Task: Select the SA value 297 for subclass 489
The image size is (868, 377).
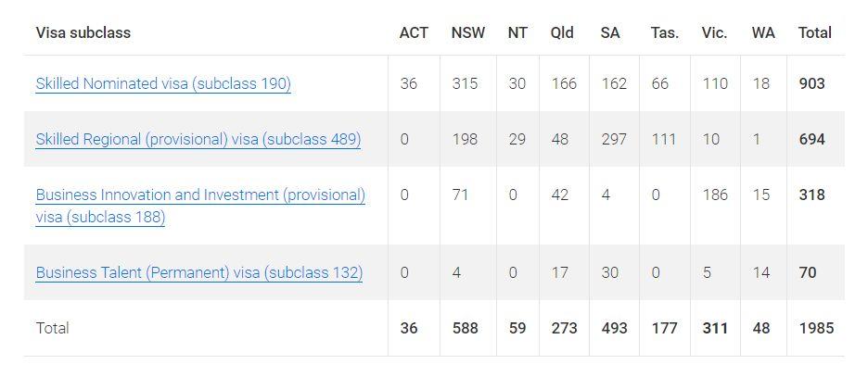Action: coord(614,139)
